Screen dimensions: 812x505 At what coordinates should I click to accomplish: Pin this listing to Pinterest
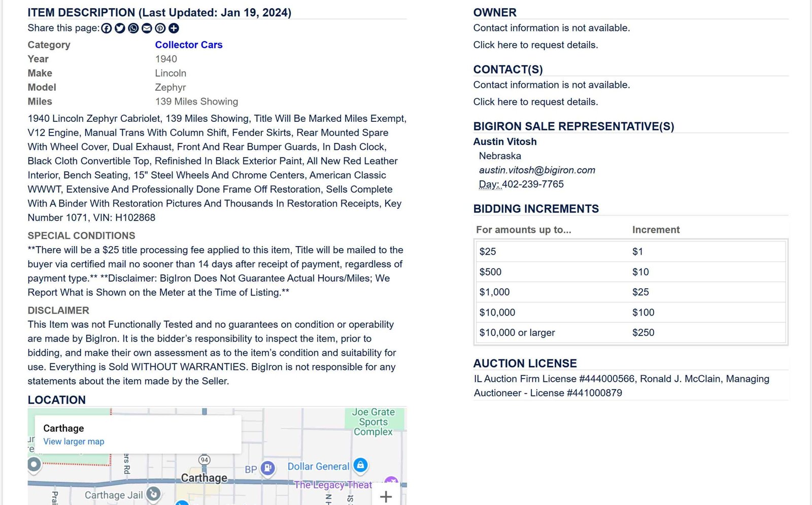coord(160,28)
